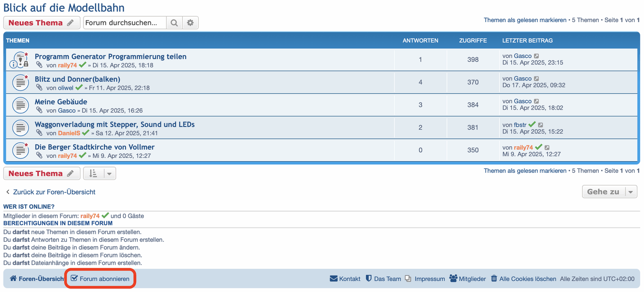The image size is (644, 292).
Task: Click topic icon for Meine Gebäude
Action: click(x=20, y=105)
